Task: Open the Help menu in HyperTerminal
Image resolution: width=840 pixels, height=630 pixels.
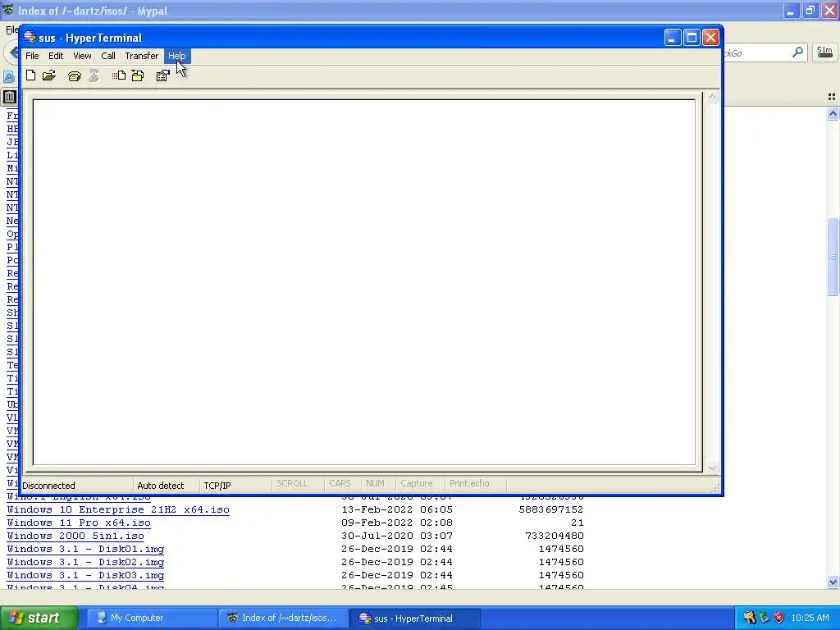Action: (x=177, y=56)
